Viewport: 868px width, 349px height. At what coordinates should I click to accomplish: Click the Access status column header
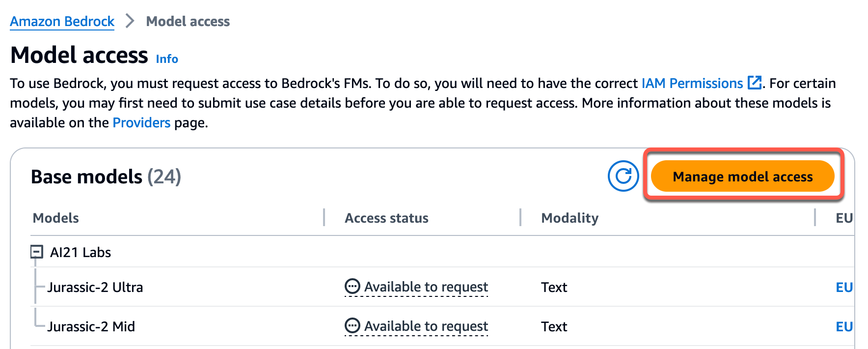386,218
